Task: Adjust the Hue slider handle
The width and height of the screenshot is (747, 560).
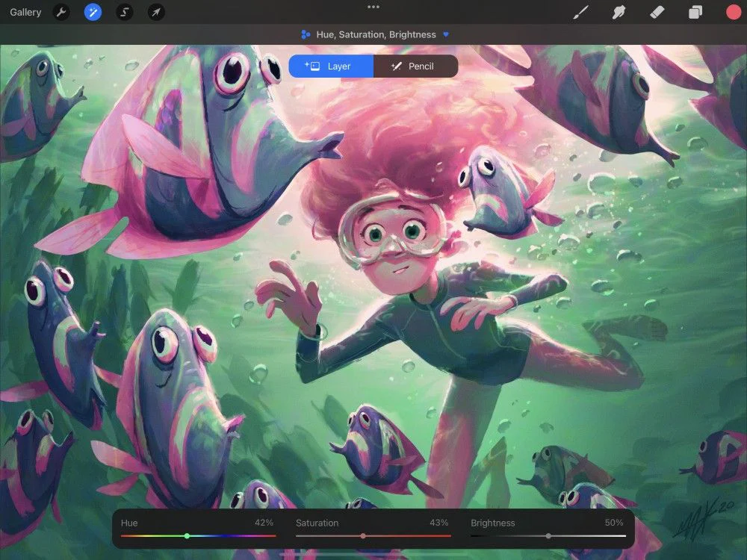Action: (x=187, y=536)
